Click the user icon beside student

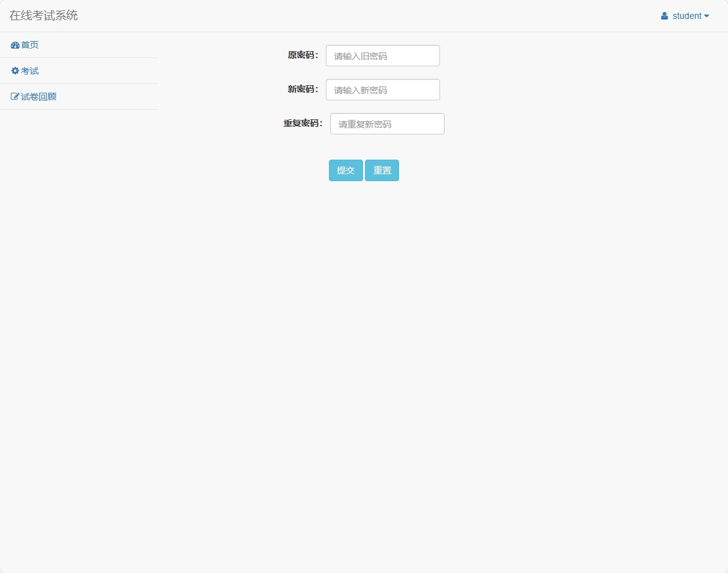point(664,16)
